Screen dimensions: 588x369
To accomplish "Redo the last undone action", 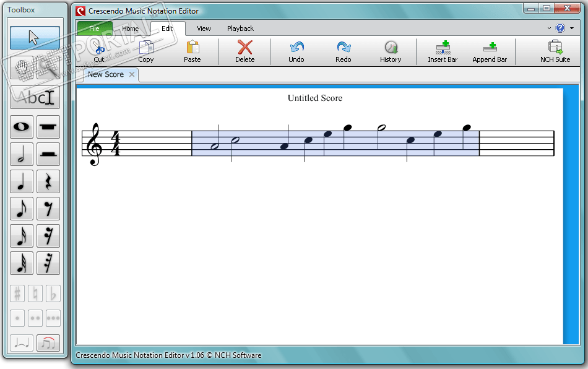I will pos(344,51).
